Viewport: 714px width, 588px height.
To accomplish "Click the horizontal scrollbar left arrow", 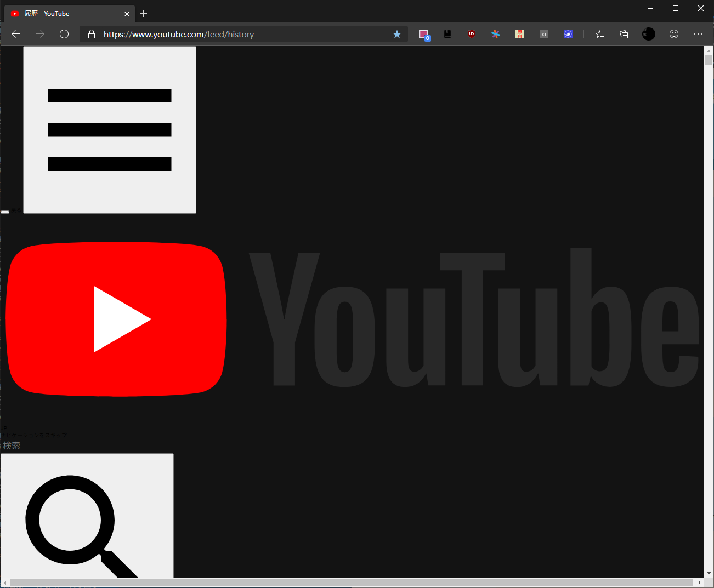I will click(x=5, y=583).
